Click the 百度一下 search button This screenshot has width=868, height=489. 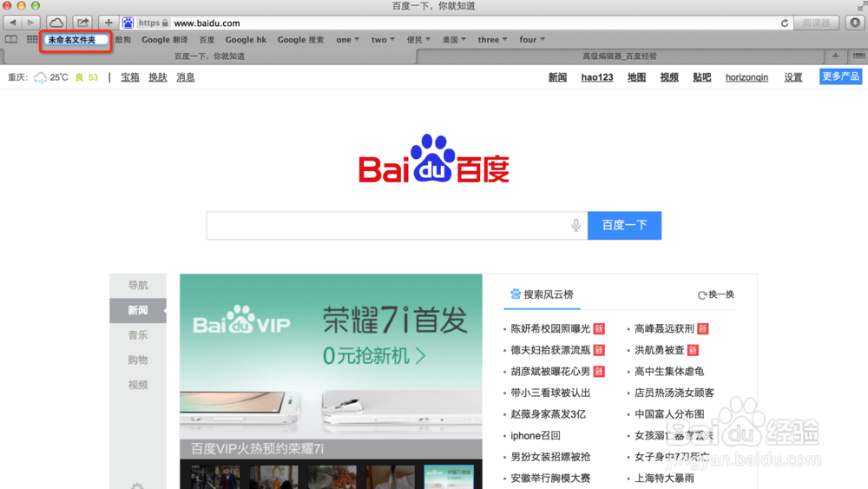624,226
